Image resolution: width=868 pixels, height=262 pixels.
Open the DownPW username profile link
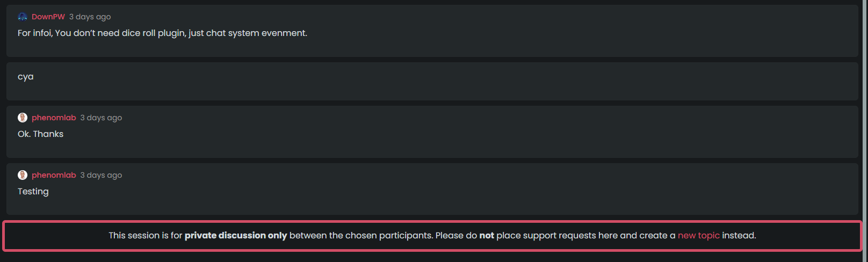click(x=48, y=17)
